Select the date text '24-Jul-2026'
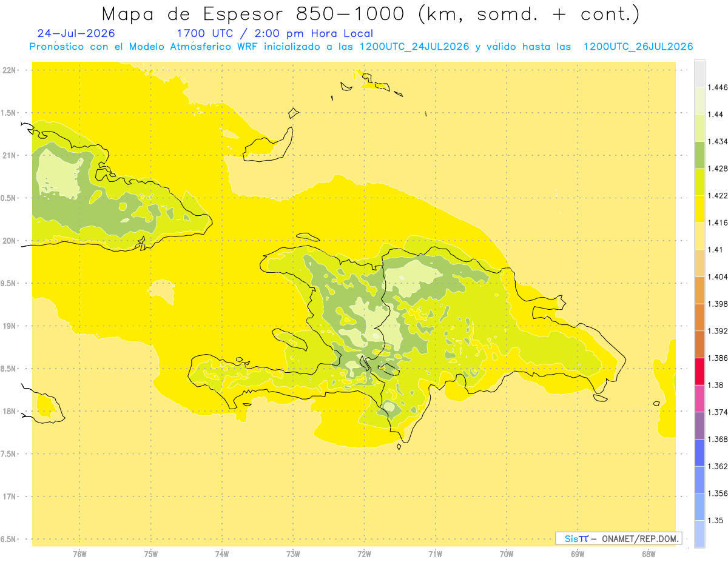The width and height of the screenshot is (728, 562). [76, 33]
